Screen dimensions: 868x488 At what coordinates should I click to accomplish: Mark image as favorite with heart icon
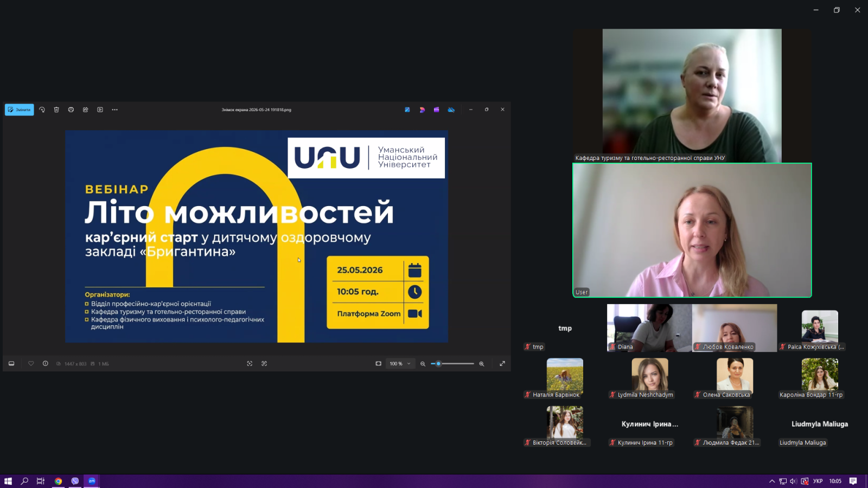[31, 364]
